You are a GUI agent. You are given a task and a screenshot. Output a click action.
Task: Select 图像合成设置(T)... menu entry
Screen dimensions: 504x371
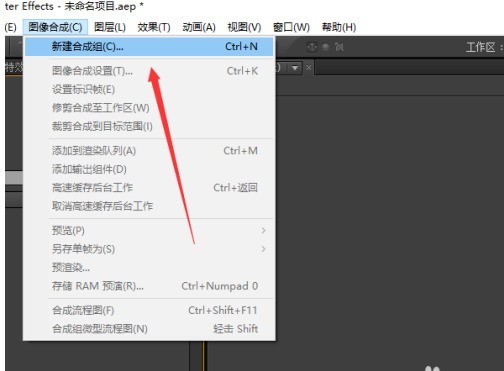click(x=149, y=71)
